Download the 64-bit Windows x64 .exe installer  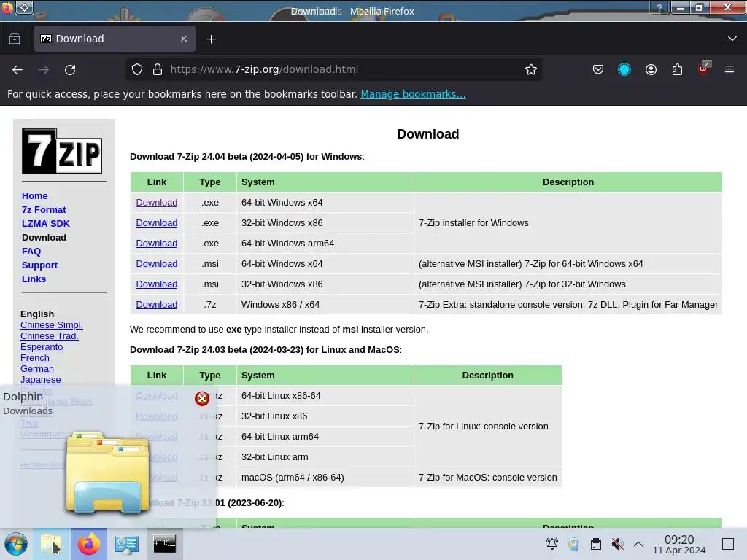[157, 203]
